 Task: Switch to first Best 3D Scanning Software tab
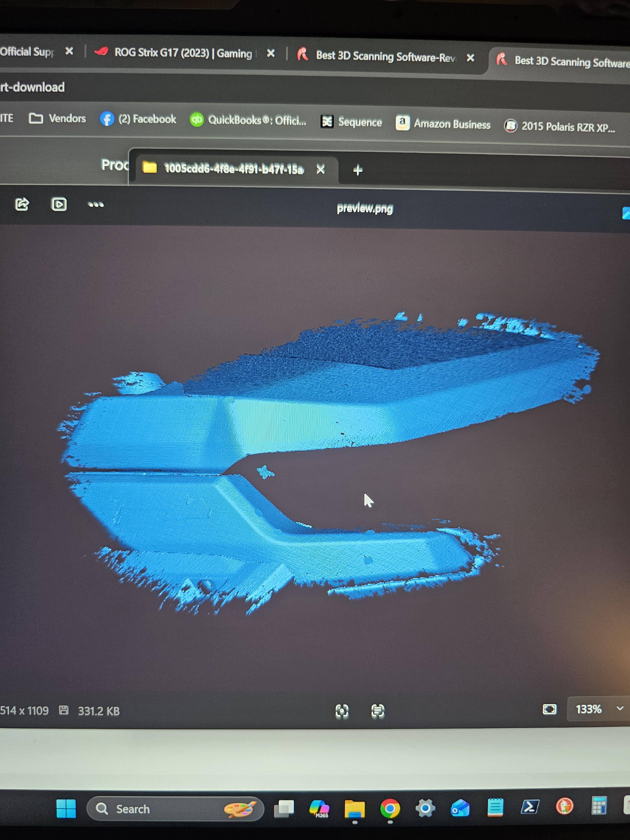point(385,57)
